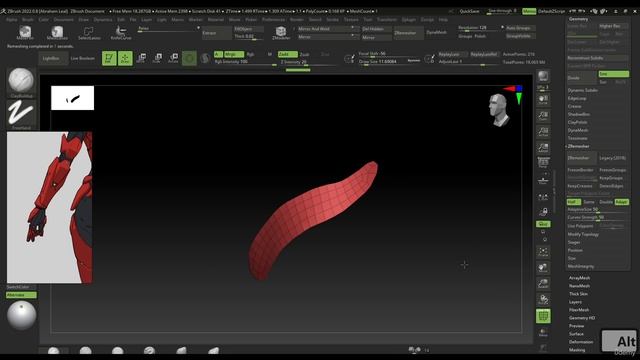Click the ClayBuildup brush thumbnail

(21, 82)
